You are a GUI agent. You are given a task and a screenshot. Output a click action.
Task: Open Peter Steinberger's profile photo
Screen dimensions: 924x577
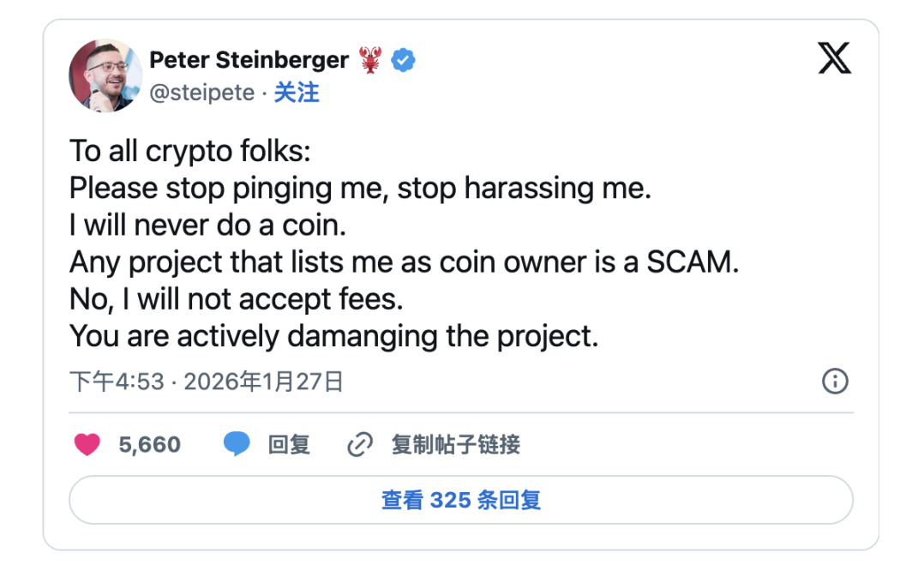tap(105, 75)
